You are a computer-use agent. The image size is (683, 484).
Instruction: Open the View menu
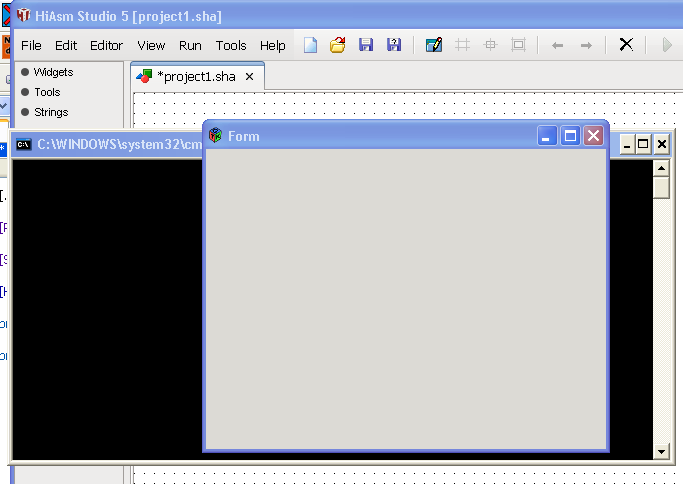point(151,46)
